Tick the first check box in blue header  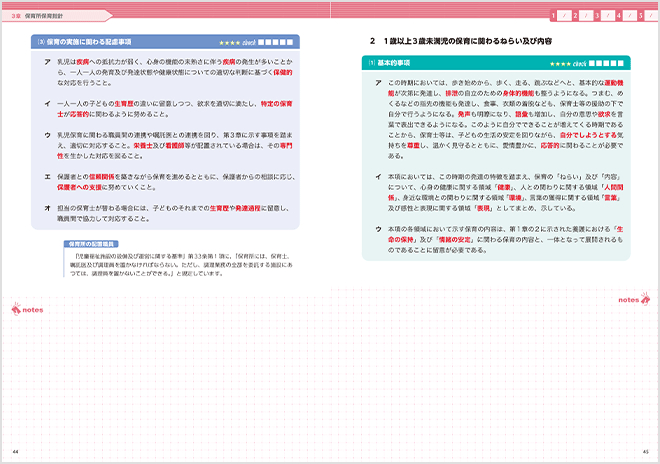click(x=261, y=42)
